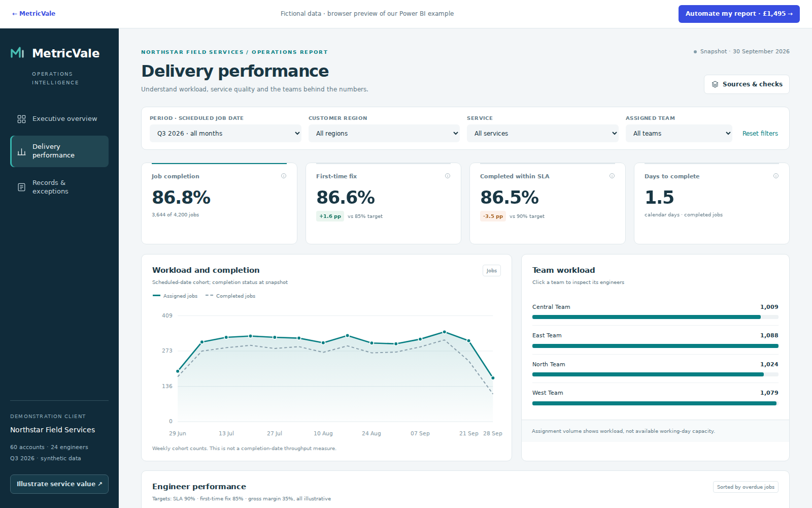
Task: Click the 1,088 East Team count
Action: coord(769,336)
